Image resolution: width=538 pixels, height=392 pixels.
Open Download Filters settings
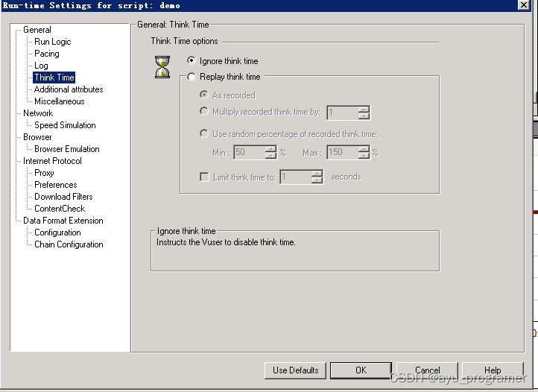pos(63,197)
